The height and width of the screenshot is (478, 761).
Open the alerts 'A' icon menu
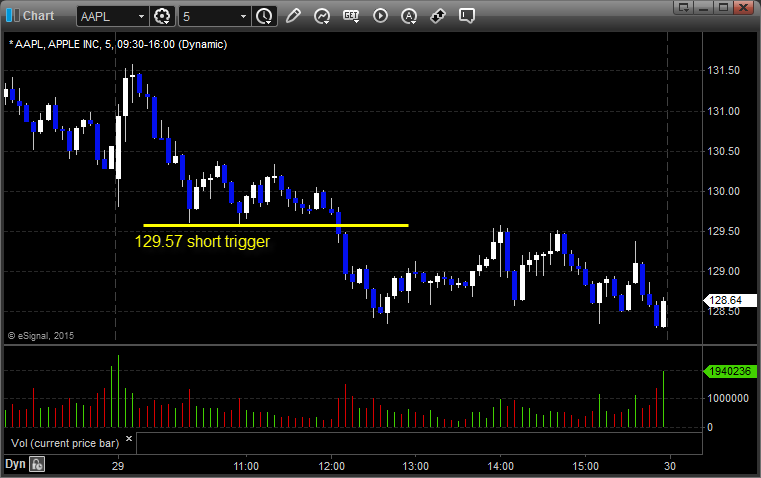409,16
